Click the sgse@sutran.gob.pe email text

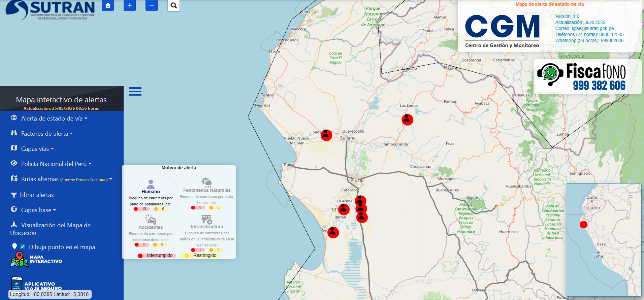click(592, 28)
